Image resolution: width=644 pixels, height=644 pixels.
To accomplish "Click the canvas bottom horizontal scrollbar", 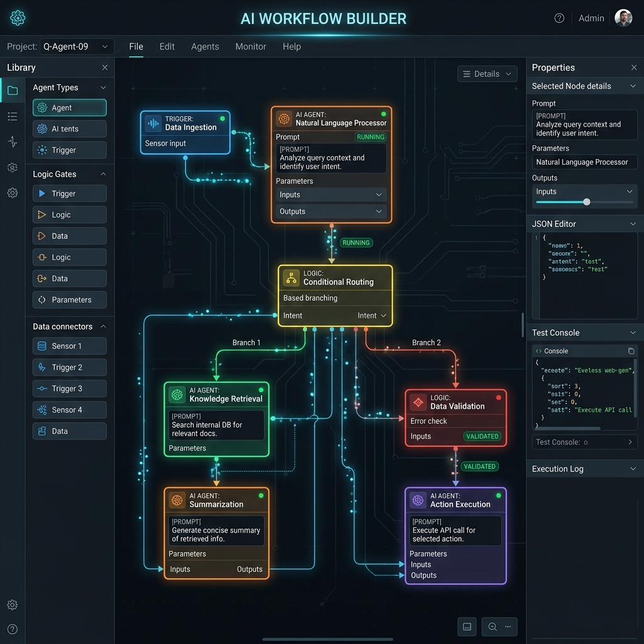I will tap(327, 639).
